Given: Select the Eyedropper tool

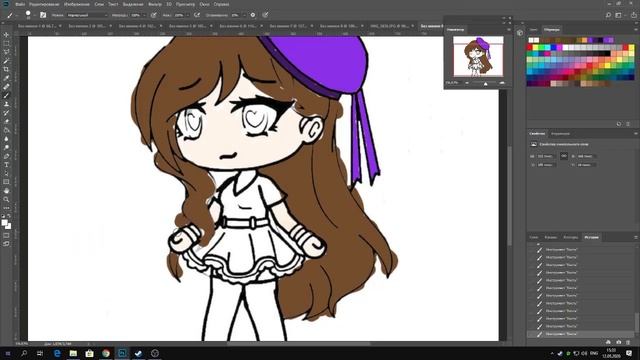Looking at the screenshot, I should pos(6,78).
